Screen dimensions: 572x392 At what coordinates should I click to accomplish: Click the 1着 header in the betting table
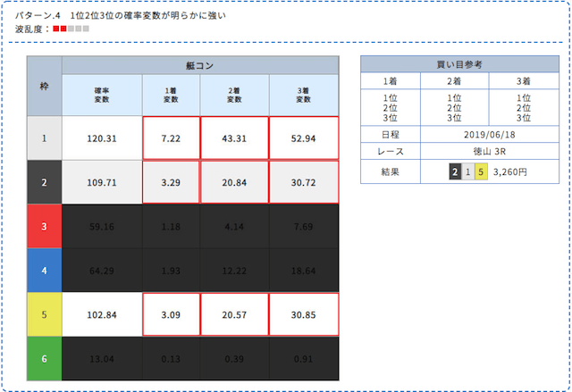pyautogui.click(x=391, y=81)
